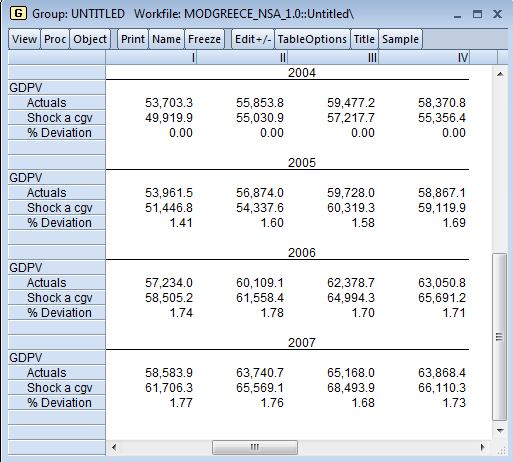Click the vertical scrollbar thumb

click(x=500, y=337)
